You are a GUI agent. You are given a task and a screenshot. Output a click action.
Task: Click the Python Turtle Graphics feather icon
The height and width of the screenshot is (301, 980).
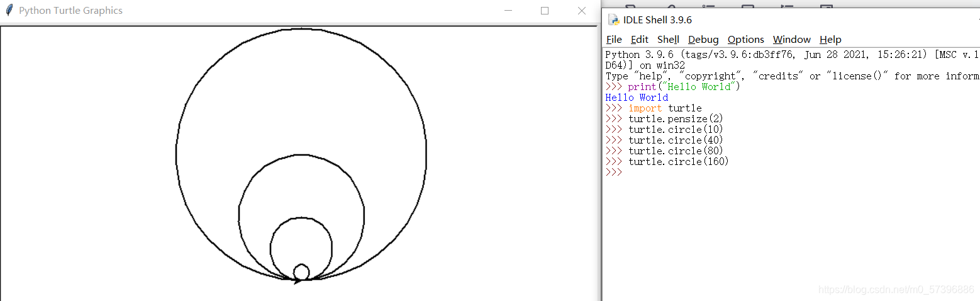9,11
